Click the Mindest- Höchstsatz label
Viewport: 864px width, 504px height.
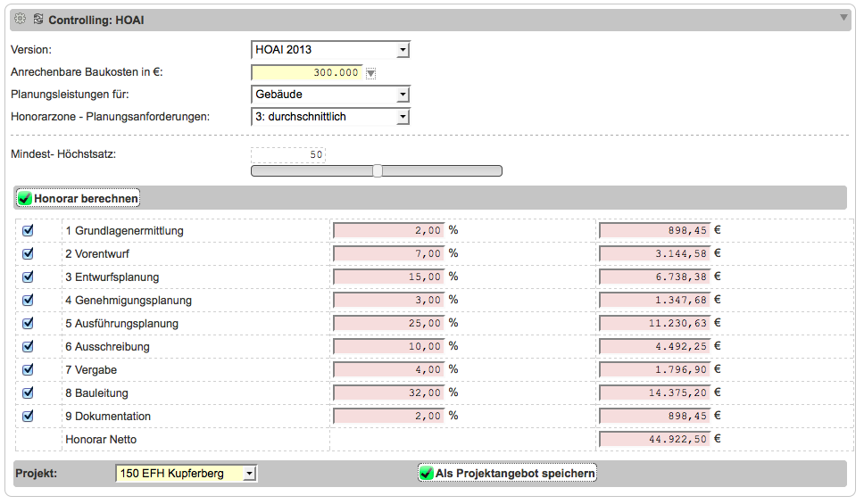pyautogui.click(x=63, y=154)
